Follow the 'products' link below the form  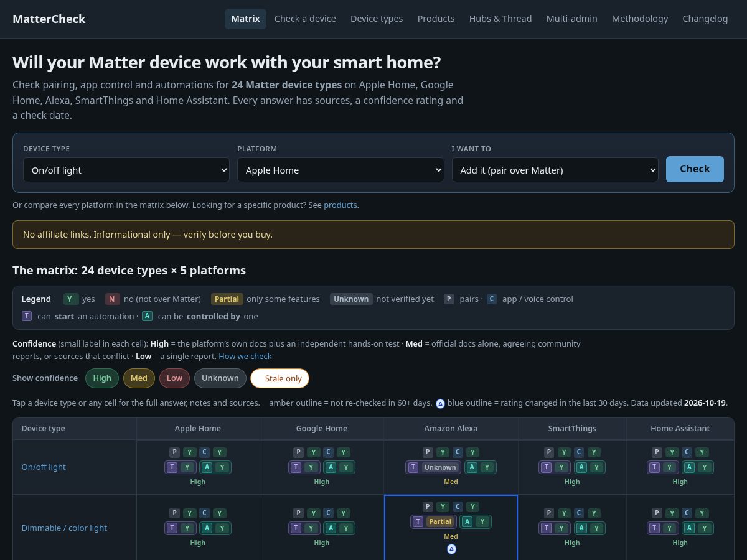coord(340,205)
